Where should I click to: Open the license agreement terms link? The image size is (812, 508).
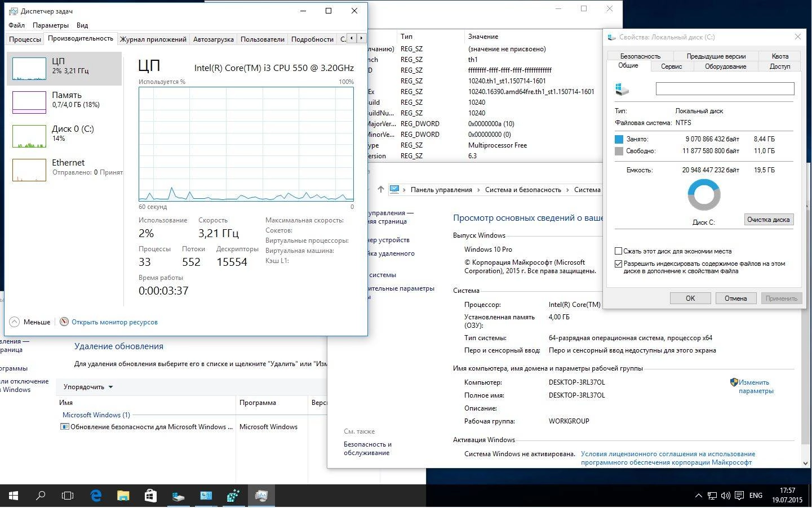[668, 458]
